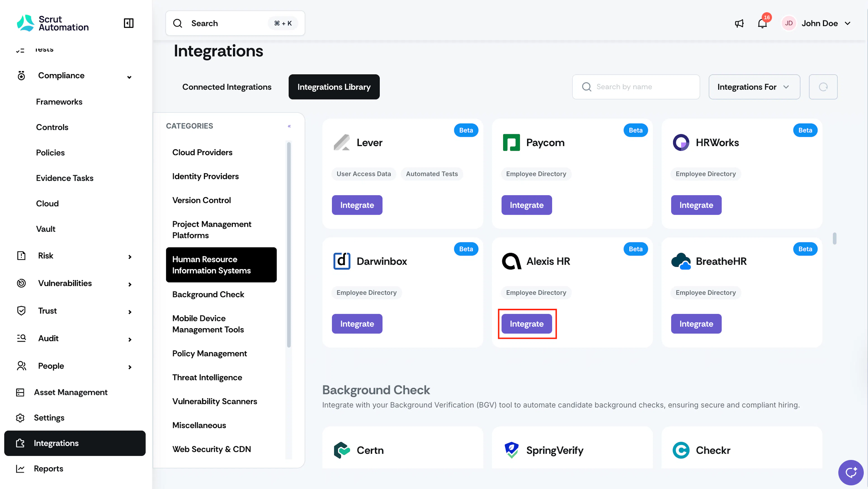Open the chat support bubble icon
Screen dimensions: 868x489
(850, 472)
